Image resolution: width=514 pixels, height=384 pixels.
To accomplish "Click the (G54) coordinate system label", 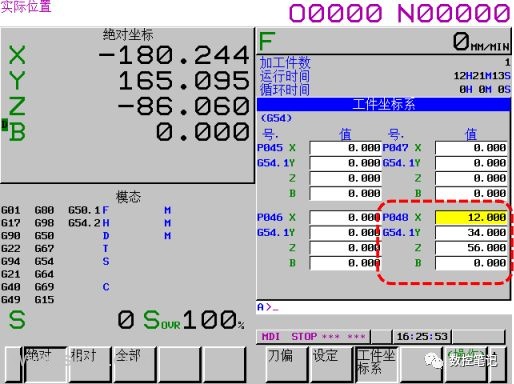I will coord(276,118).
